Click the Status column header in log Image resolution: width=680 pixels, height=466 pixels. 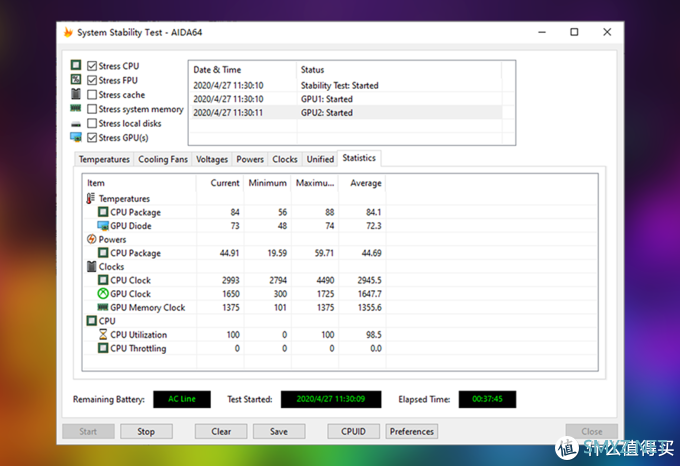tap(399, 69)
